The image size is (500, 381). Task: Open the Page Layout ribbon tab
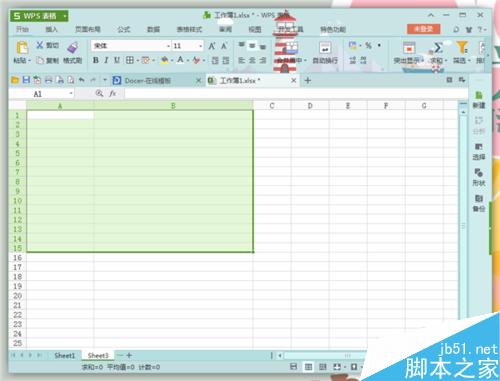click(88, 29)
